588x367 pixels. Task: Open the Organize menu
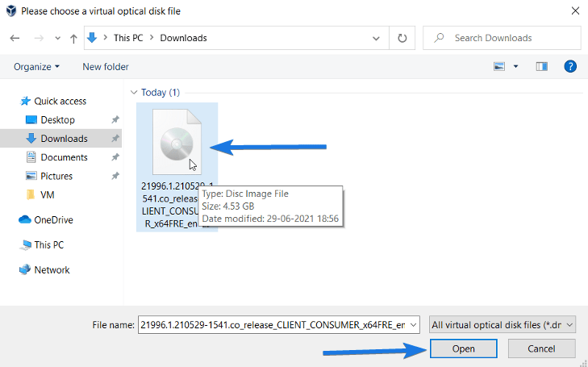point(36,67)
